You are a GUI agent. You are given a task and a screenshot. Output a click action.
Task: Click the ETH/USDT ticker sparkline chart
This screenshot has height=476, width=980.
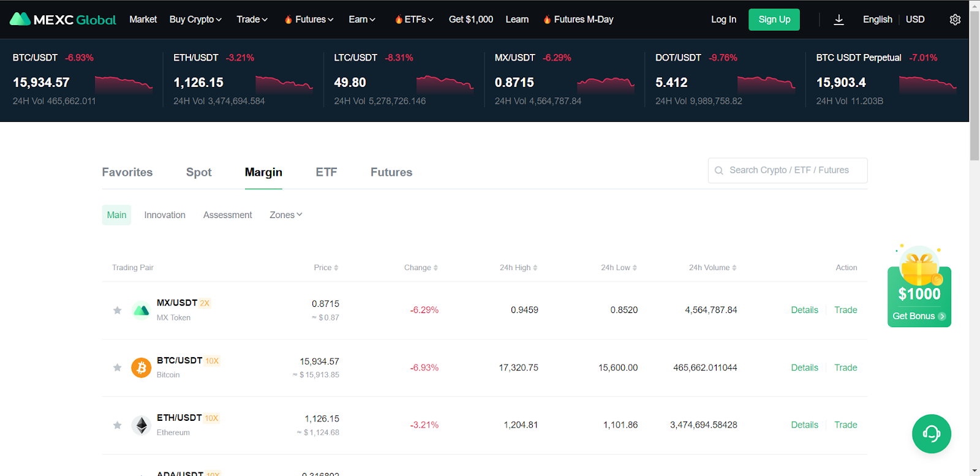(284, 84)
